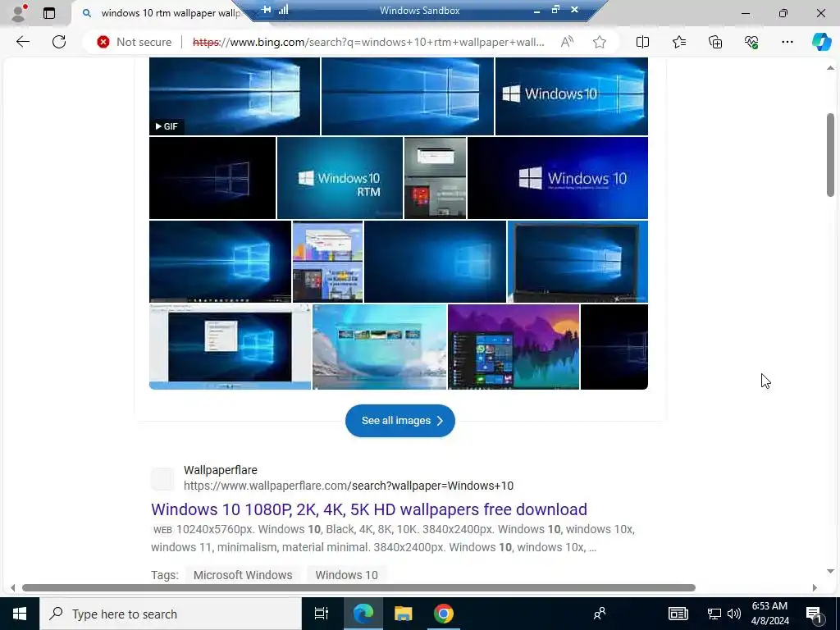Close the Windows Sandbox connection bar

click(x=574, y=10)
